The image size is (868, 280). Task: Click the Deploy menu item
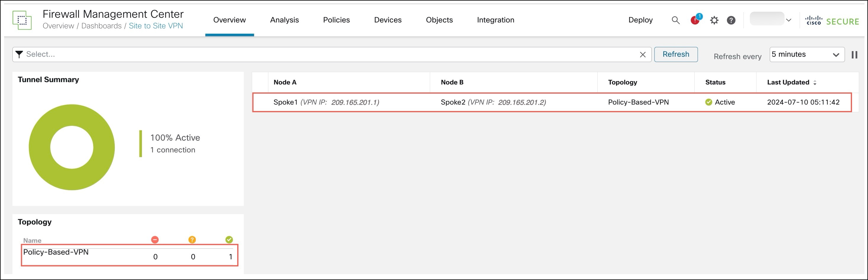(x=640, y=20)
